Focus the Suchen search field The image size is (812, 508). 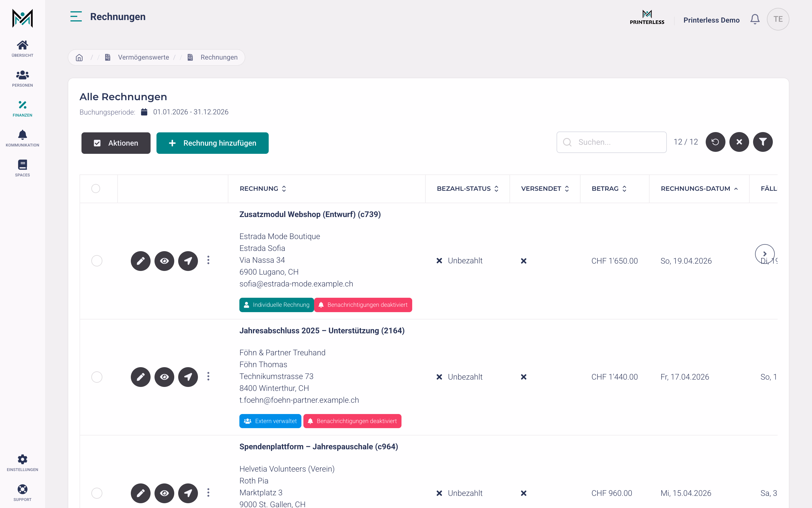(x=611, y=142)
